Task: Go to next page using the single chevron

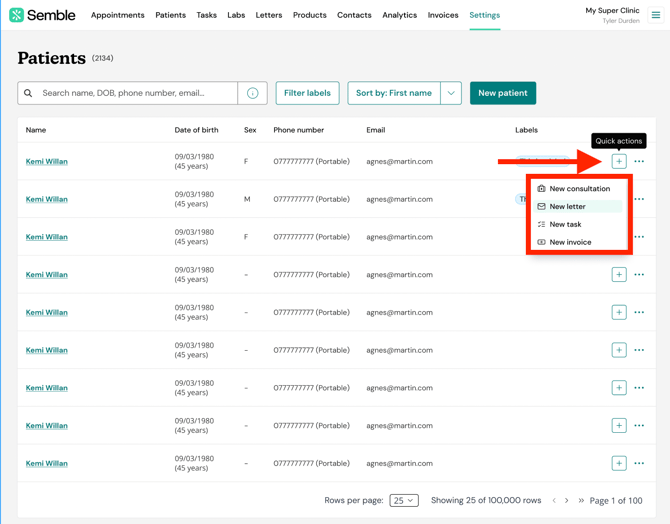Action: click(x=566, y=500)
